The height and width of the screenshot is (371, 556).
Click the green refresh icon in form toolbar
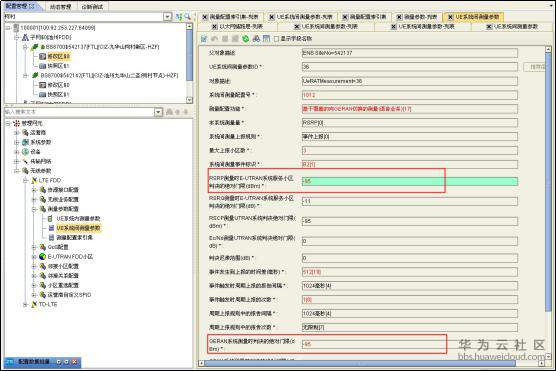[x=245, y=39]
